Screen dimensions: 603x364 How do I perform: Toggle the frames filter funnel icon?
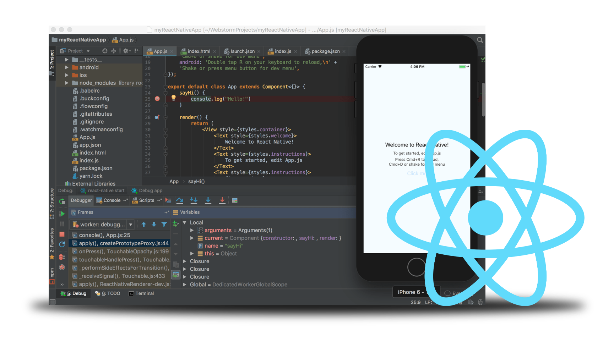[x=164, y=224]
